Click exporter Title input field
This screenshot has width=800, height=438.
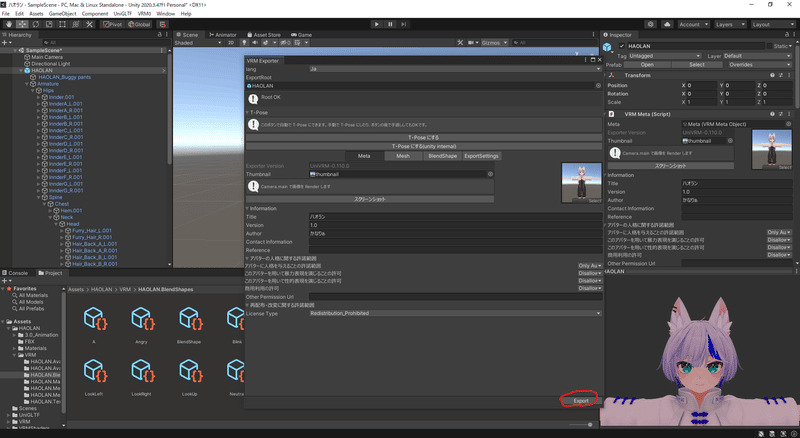click(456, 216)
